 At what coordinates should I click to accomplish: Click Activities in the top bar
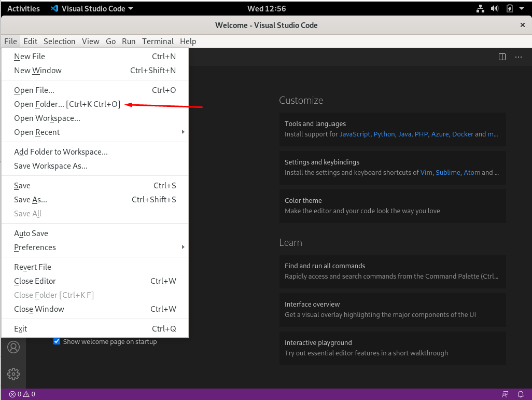point(23,8)
